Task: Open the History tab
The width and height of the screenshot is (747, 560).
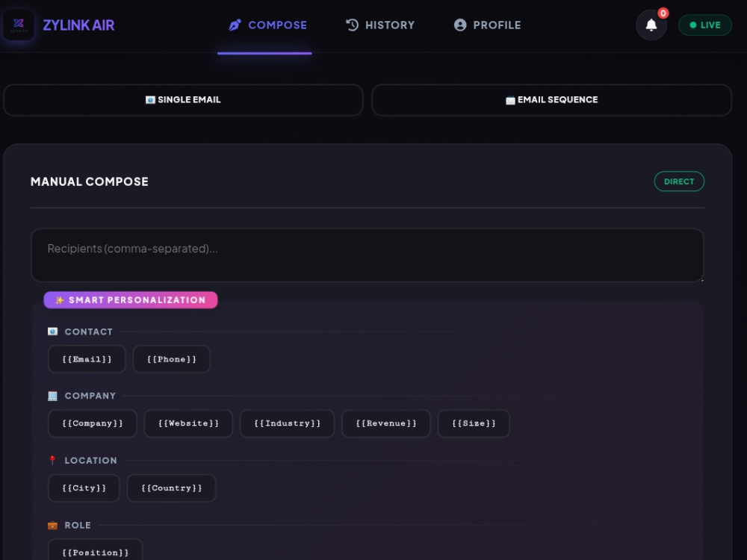Action: pos(380,25)
